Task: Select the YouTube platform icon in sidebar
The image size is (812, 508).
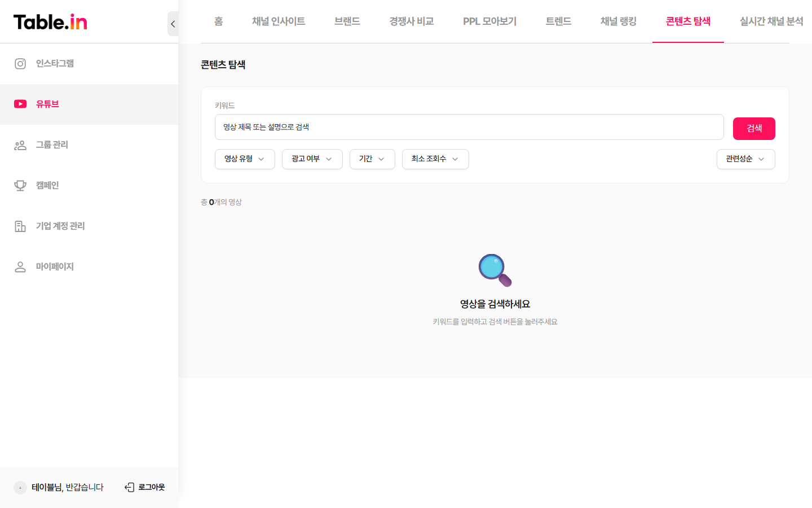Action: pos(20,104)
